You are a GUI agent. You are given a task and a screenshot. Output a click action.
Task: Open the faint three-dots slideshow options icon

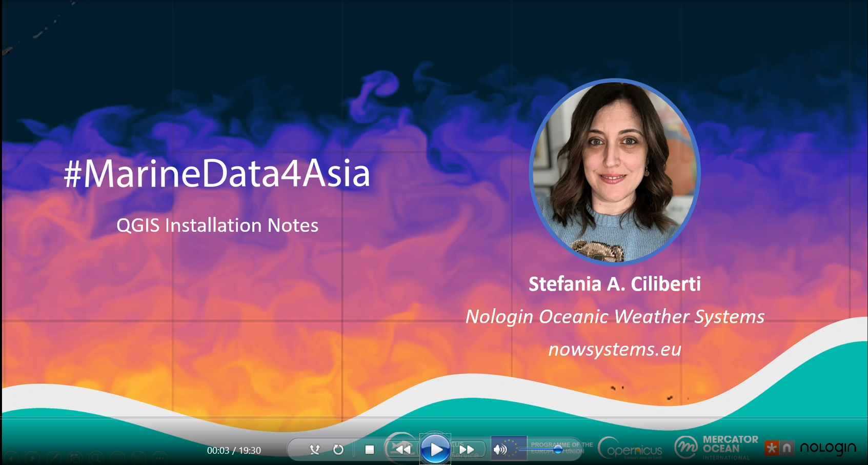(x=160, y=457)
